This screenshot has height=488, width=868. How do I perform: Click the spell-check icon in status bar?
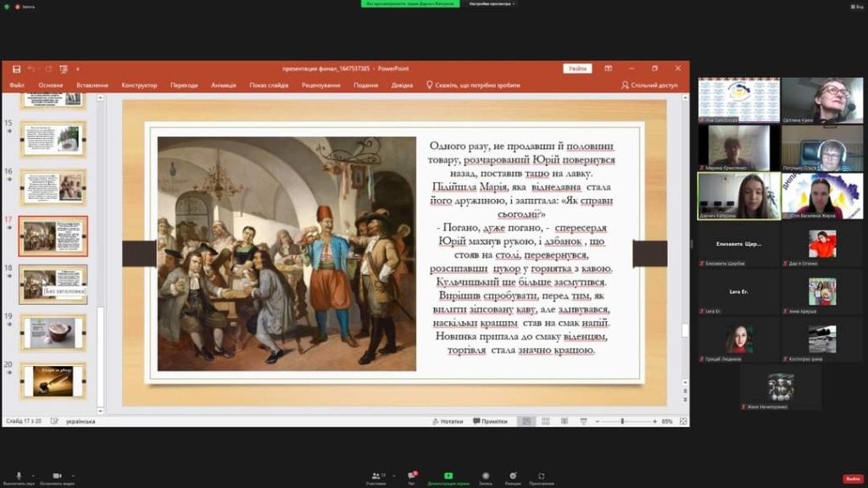[54, 422]
